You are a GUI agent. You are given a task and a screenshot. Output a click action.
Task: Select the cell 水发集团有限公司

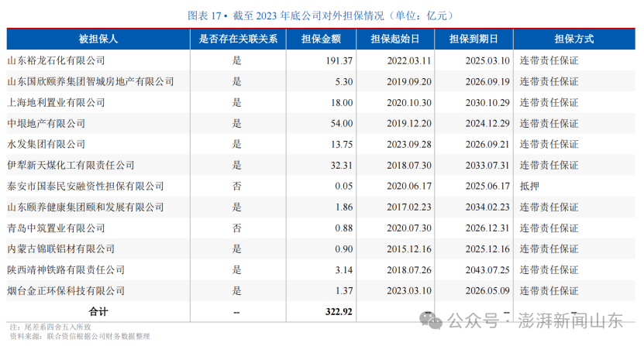pos(46,145)
